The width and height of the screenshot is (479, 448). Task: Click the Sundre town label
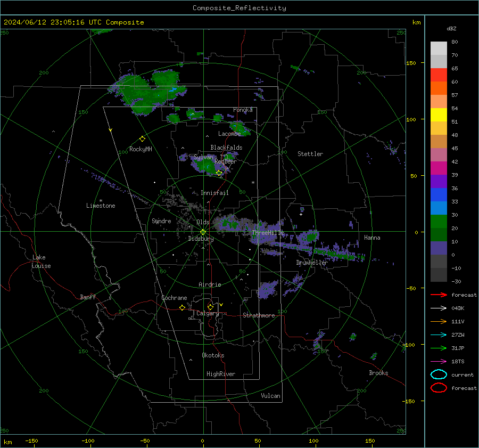click(x=161, y=221)
